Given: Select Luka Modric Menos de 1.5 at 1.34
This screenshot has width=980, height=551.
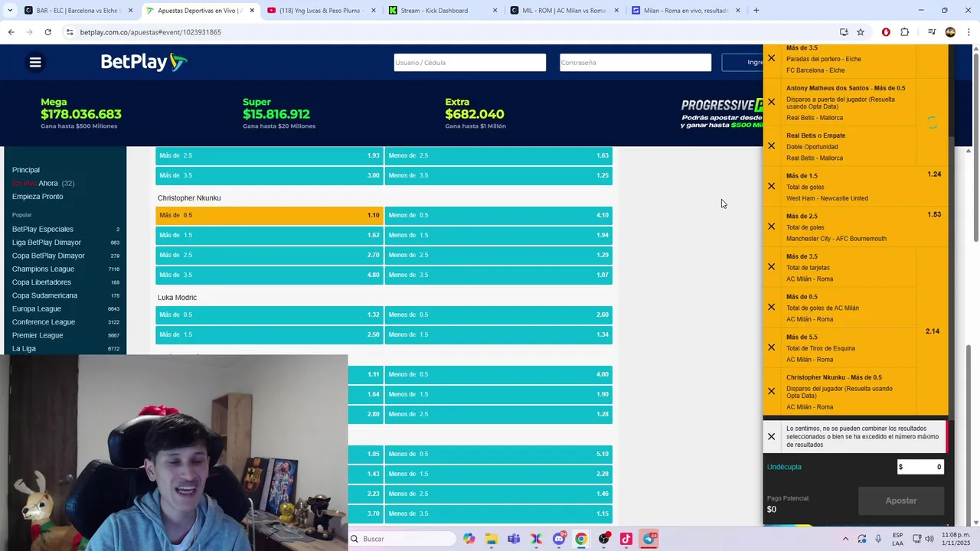Looking at the screenshot, I should (x=498, y=334).
